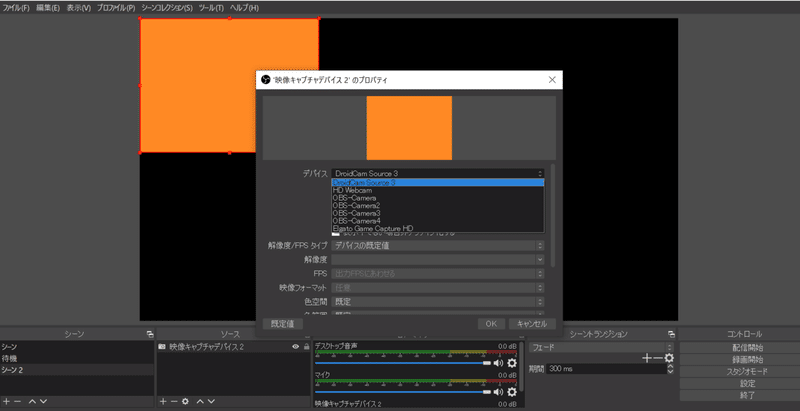Open the フェード transition dropdown
The image size is (800, 411).
(x=601, y=347)
